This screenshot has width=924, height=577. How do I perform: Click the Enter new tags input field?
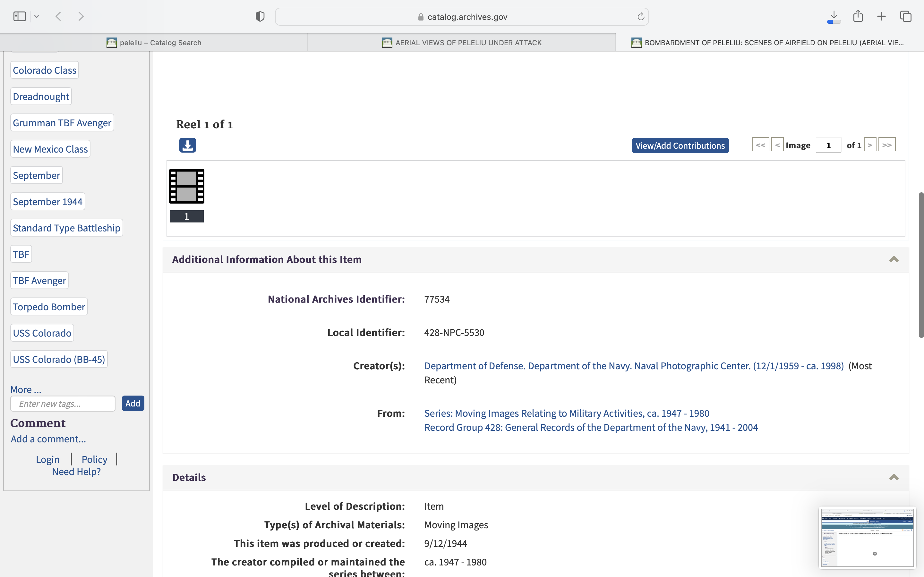tap(63, 404)
